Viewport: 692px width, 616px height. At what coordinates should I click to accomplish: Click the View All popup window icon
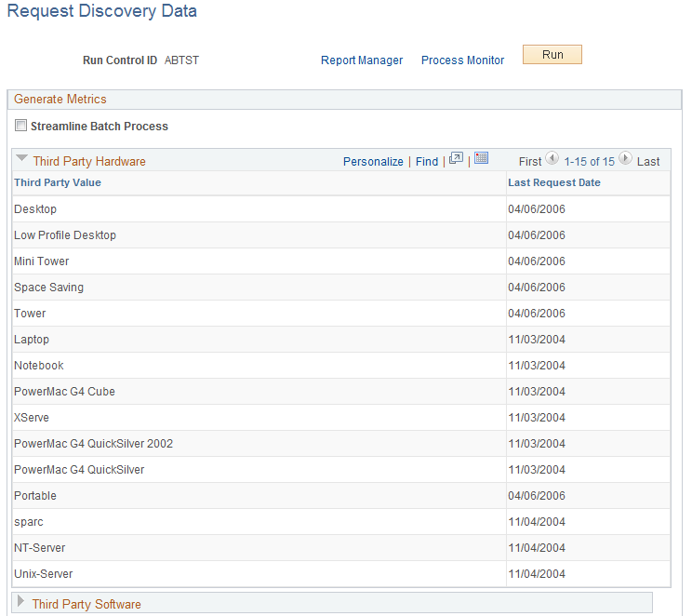click(456, 158)
